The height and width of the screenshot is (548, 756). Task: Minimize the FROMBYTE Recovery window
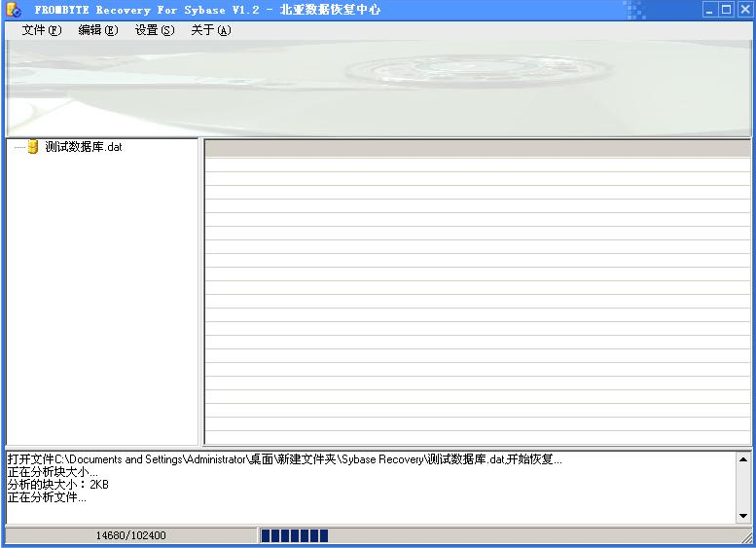click(x=709, y=10)
